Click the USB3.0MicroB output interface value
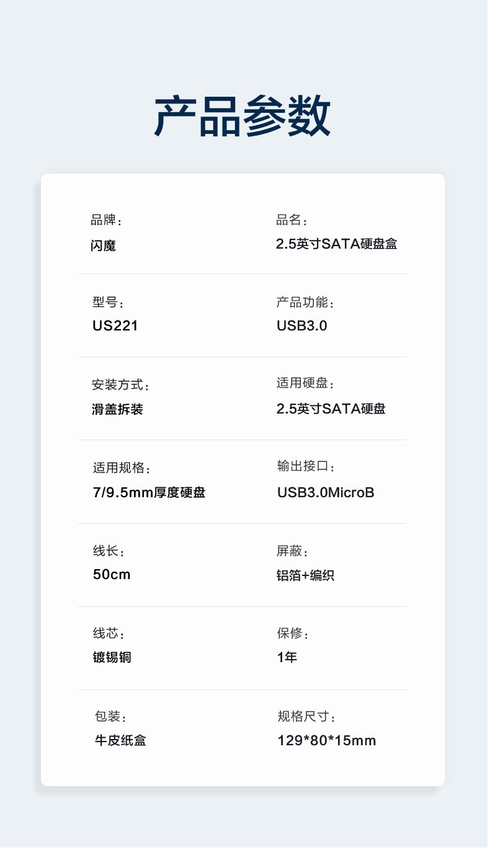Image resolution: width=490 pixels, height=868 pixels. pos(326,493)
